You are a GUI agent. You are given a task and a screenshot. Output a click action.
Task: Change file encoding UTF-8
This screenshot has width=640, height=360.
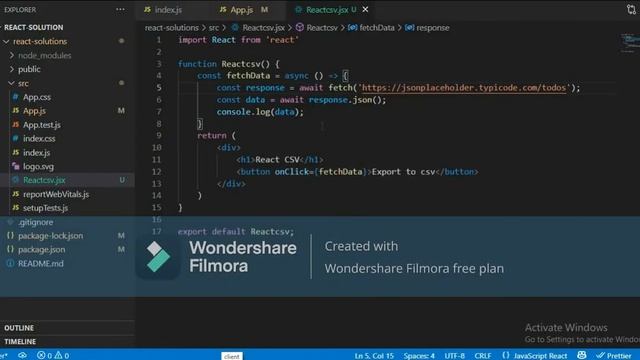pos(455,356)
